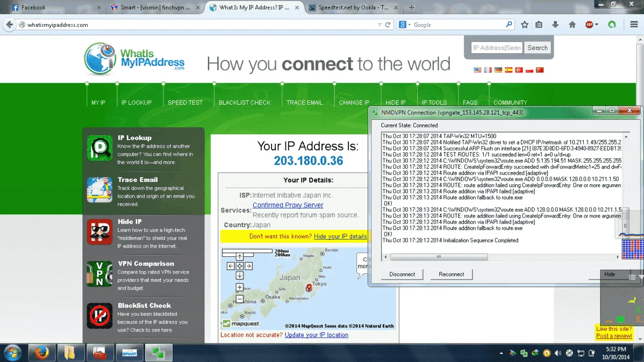644x362 pixels.
Task: Click the 203.180.0.36 IP address text
Action: 309,161
